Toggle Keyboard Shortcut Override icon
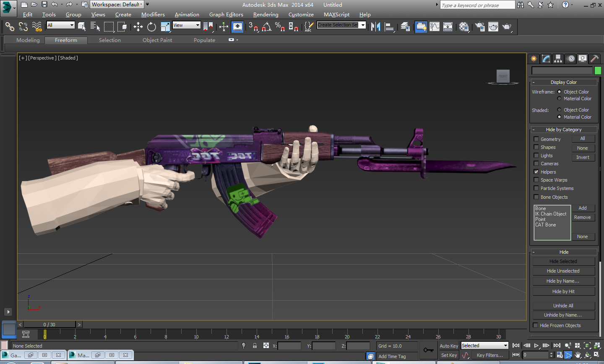This screenshot has height=364, width=604. 237,27
